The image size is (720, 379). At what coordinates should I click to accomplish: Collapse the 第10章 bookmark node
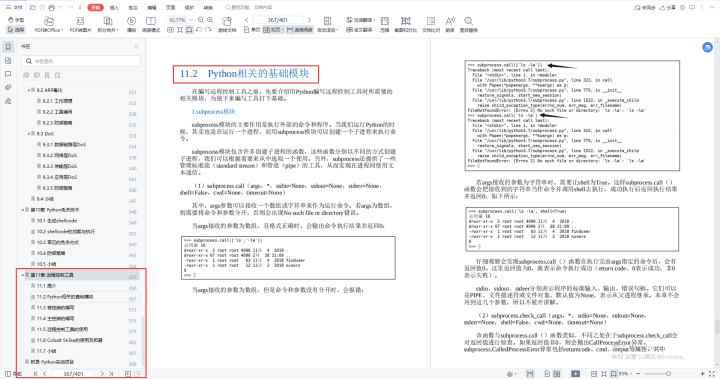[23, 210]
